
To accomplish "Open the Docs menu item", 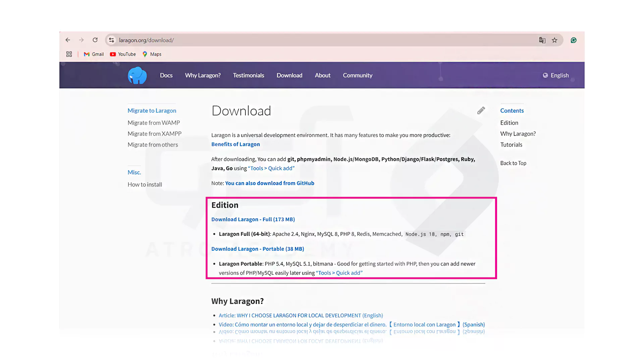I will pyautogui.click(x=166, y=75).
